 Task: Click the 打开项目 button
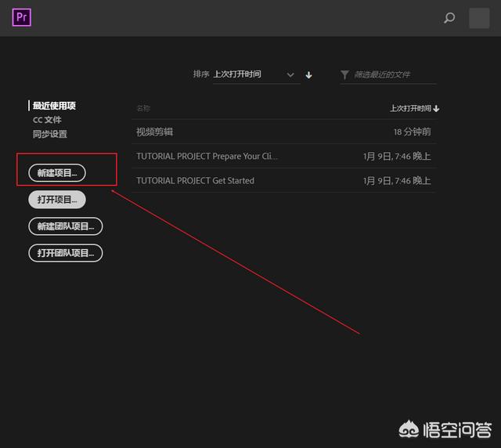click(x=57, y=200)
